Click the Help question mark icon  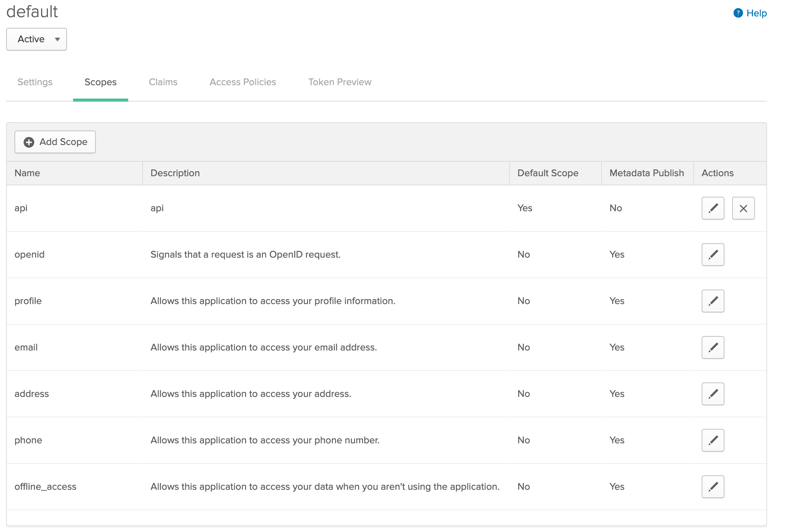(738, 13)
